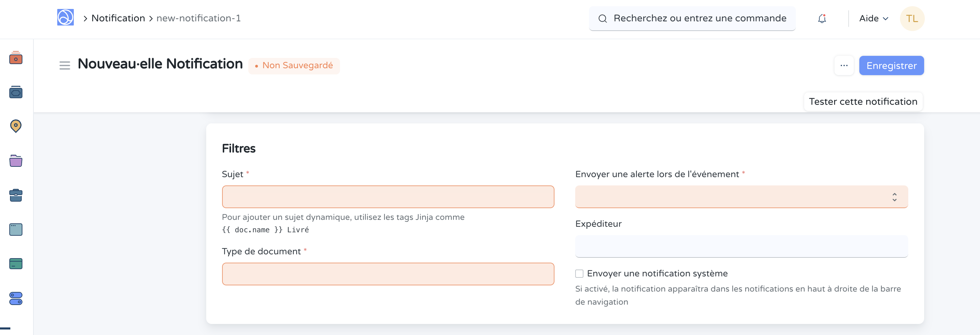Viewport: 980px width, 335px height.
Task: Open the three-dots more actions menu
Action: click(x=844, y=65)
